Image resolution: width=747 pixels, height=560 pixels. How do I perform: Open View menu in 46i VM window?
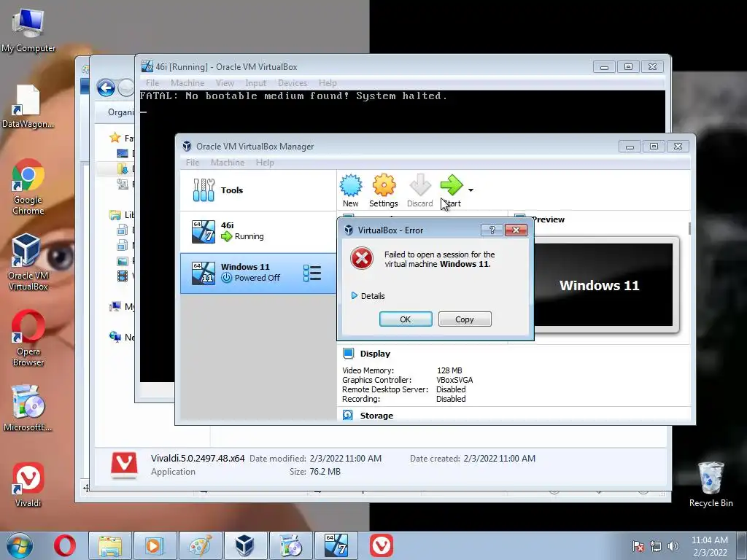click(225, 83)
